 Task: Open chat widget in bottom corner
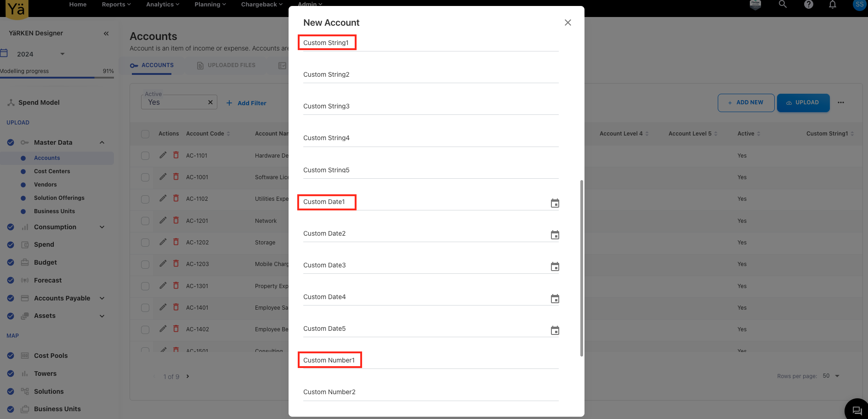coord(857,410)
